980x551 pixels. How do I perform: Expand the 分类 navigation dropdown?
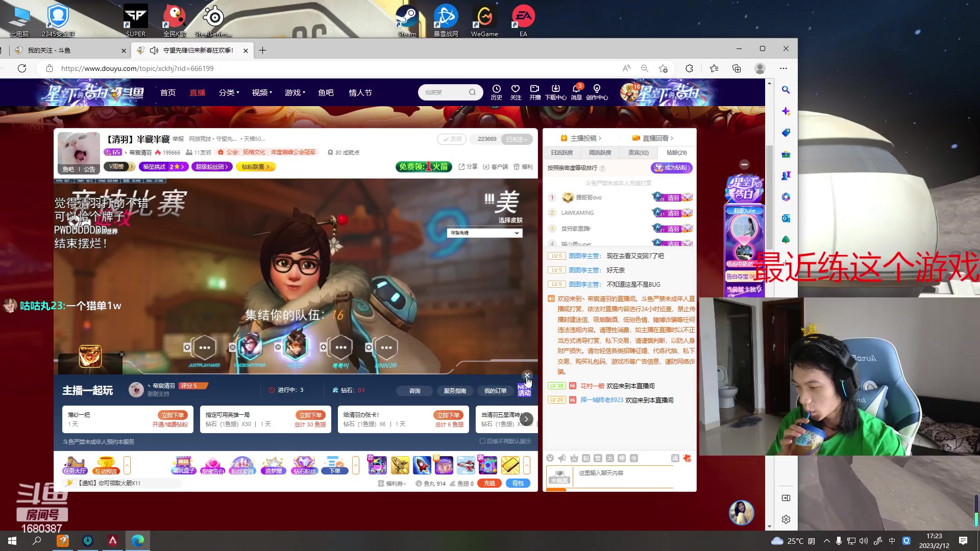(229, 92)
